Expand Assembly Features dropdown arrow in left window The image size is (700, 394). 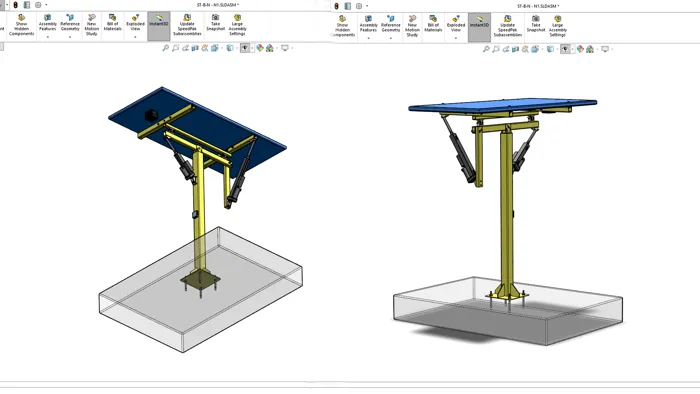[x=48, y=37]
